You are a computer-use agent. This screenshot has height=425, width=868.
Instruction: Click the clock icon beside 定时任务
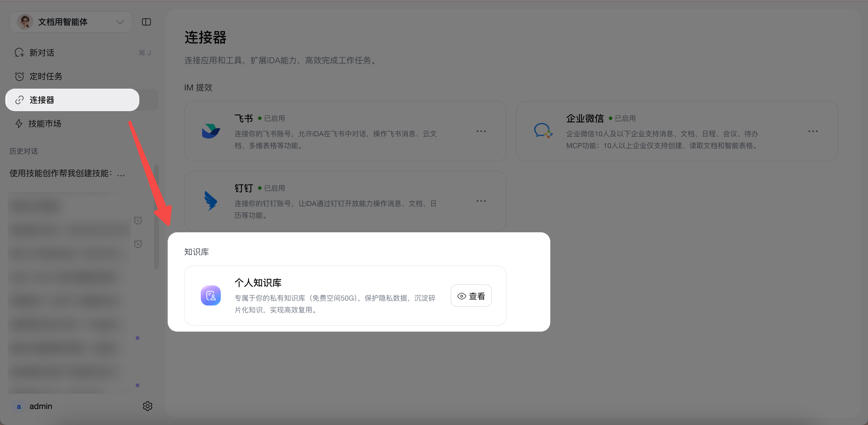coord(19,76)
